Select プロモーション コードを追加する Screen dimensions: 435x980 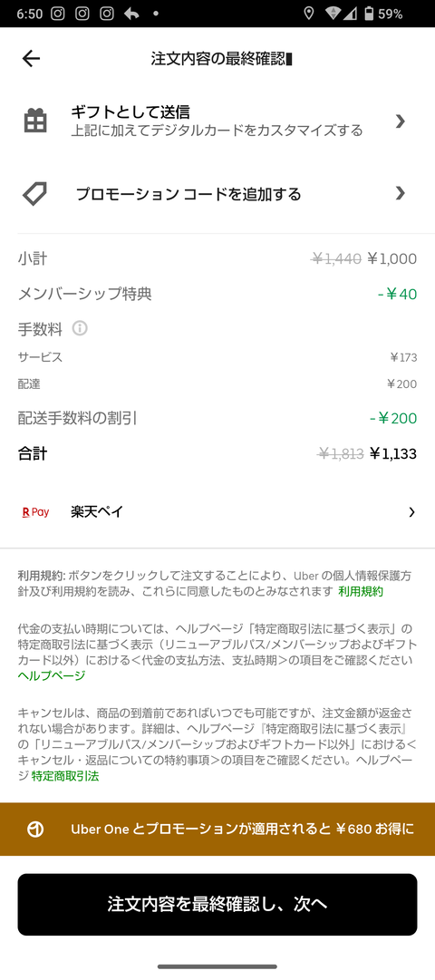[x=217, y=194]
